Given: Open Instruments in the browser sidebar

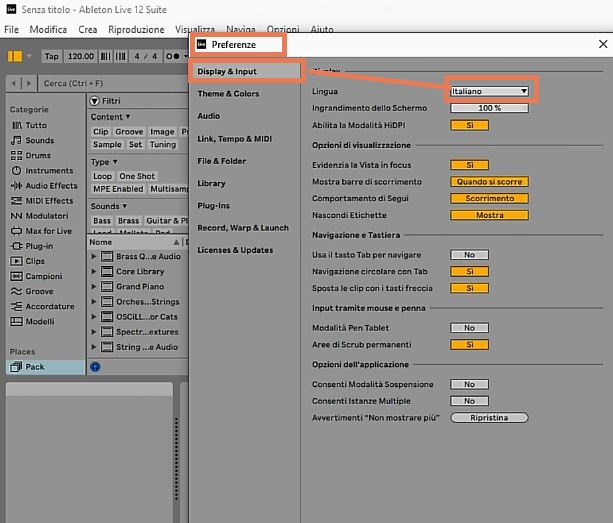Looking at the screenshot, I should point(48,170).
